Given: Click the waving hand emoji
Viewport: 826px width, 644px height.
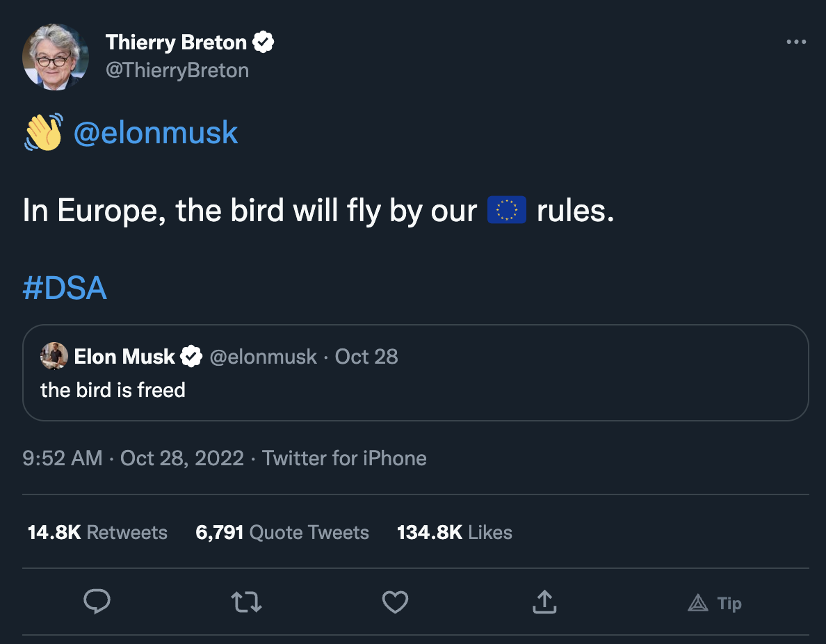Looking at the screenshot, I should 43,132.
